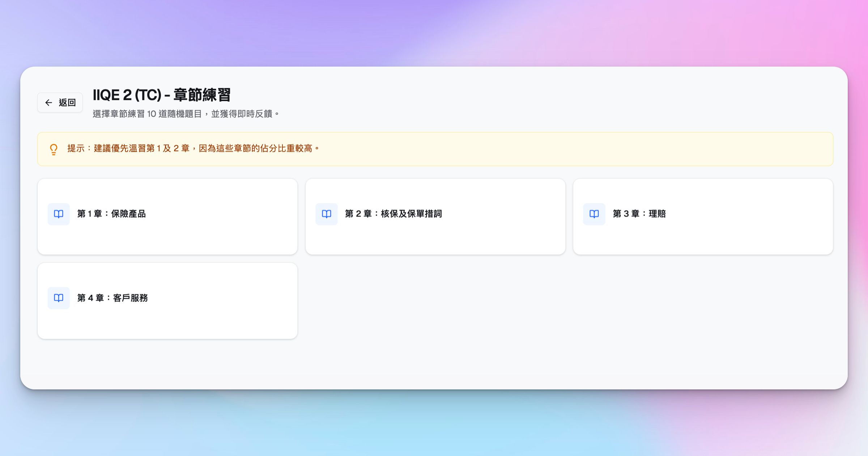Click the book icon for 第 1 章
Screen dimensions: 868x456
59,214
